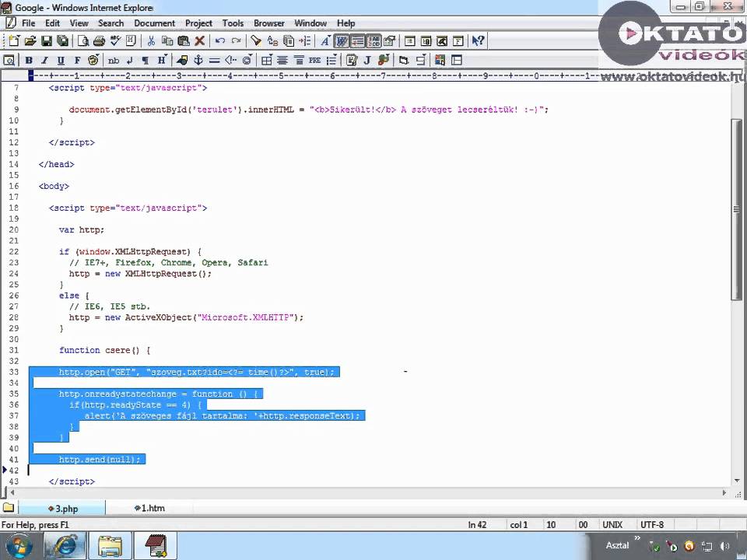Switch to Internet Explorer on the taskbar
The image size is (747, 560).
(x=65, y=546)
